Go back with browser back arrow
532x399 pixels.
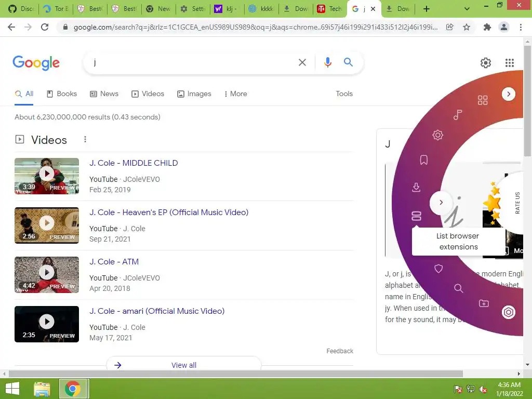[11, 27]
